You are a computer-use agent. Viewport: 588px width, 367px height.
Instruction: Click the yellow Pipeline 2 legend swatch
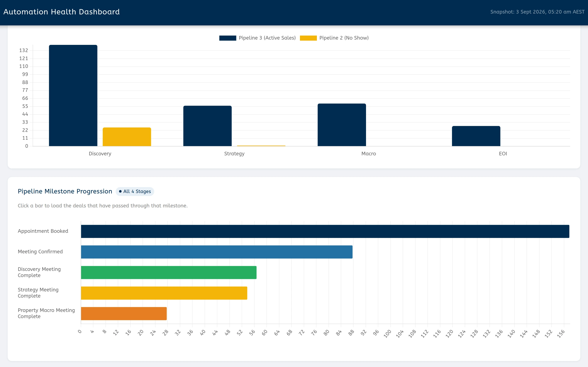(308, 38)
